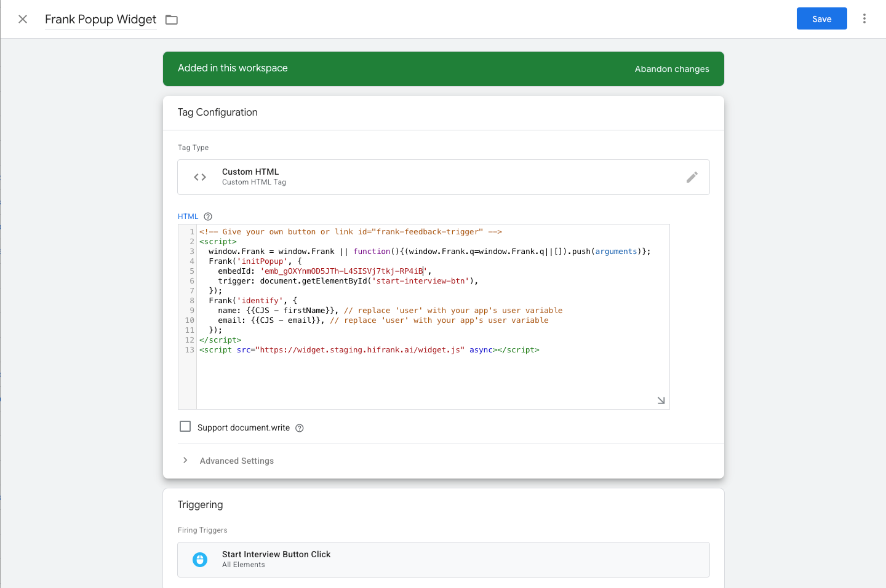The image size is (886, 588).
Task: Click line 13 script src URL
Action: [360, 350]
